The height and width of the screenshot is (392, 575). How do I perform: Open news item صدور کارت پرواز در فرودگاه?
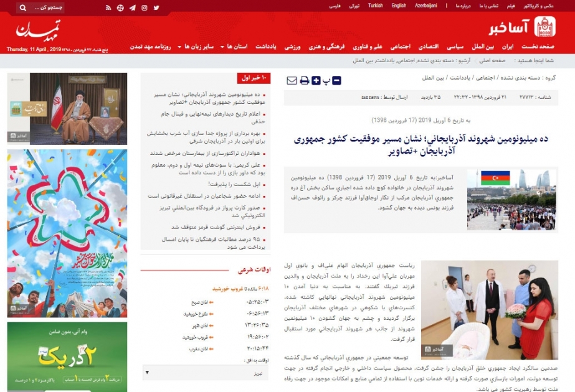pyautogui.click(x=212, y=212)
